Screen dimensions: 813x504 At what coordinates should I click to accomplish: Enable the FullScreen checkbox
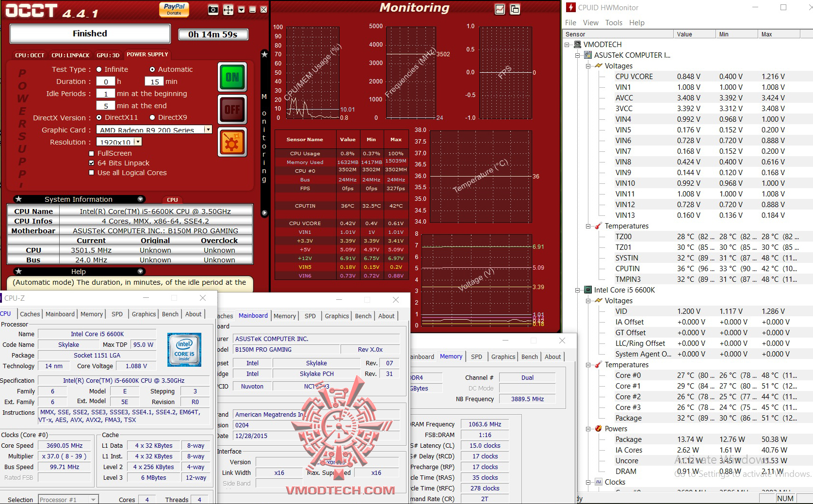(92, 153)
